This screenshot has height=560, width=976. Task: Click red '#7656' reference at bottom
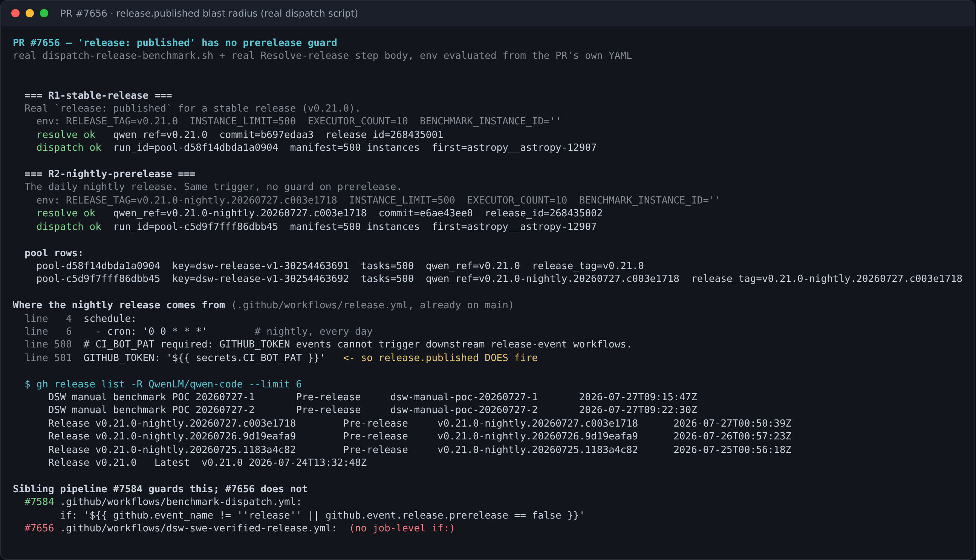[x=39, y=528]
